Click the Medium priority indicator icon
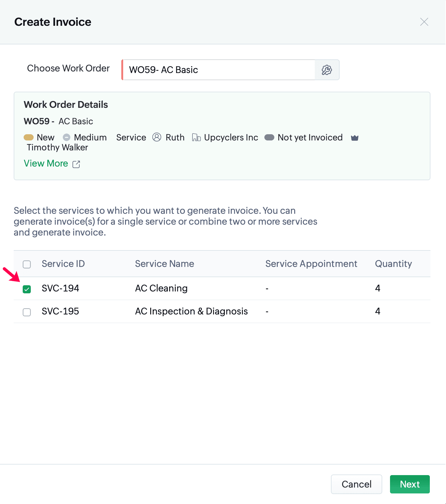The height and width of the screenshot is (504, 446). point(67,137)
